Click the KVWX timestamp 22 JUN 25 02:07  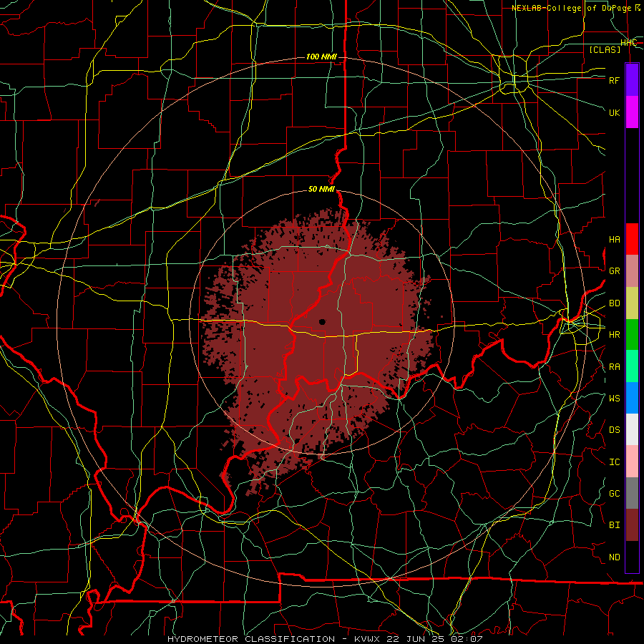[419, 639]
